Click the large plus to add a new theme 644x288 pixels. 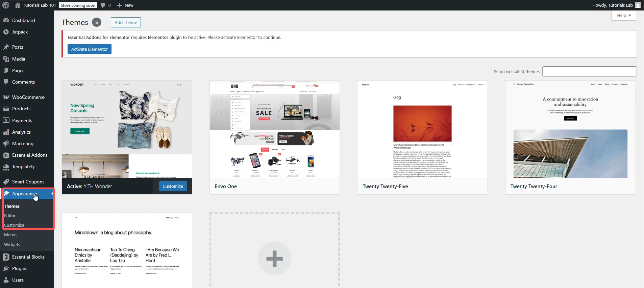click(274, 259)
